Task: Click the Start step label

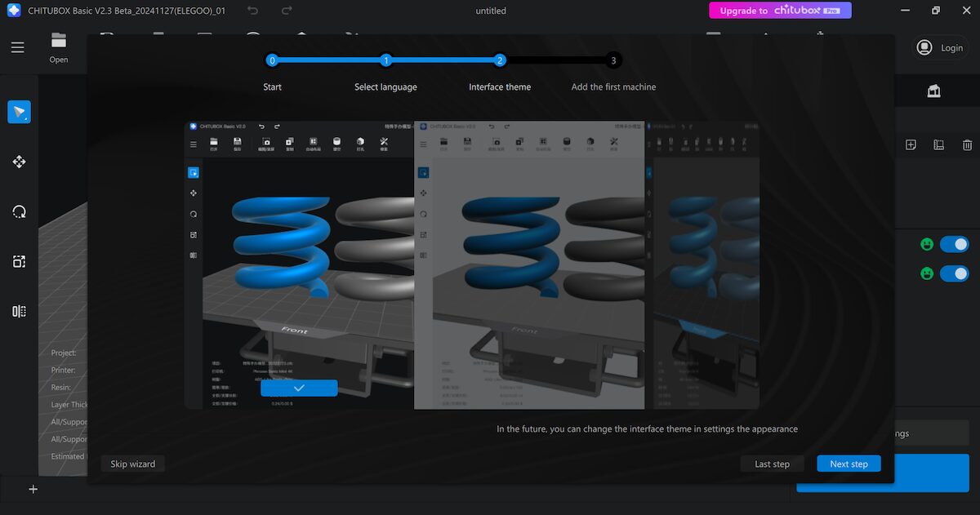Action: pos(272,87)
